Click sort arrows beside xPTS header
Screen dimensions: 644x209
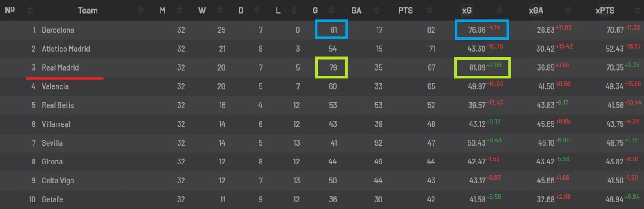click(x=637, y=10)
